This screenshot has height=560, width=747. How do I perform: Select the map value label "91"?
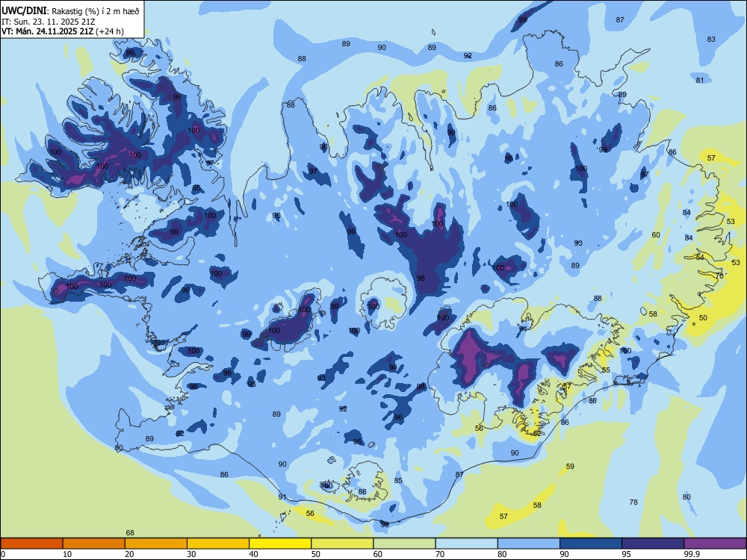click(282, 497)
